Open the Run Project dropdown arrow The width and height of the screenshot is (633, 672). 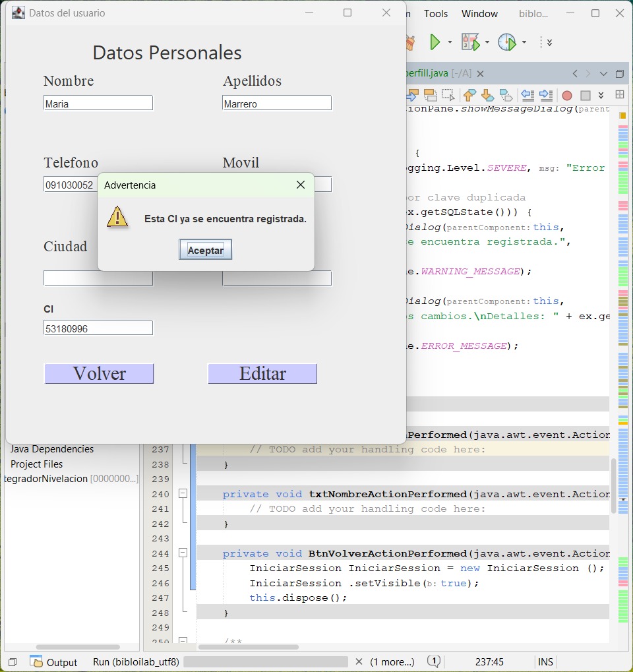450,43
